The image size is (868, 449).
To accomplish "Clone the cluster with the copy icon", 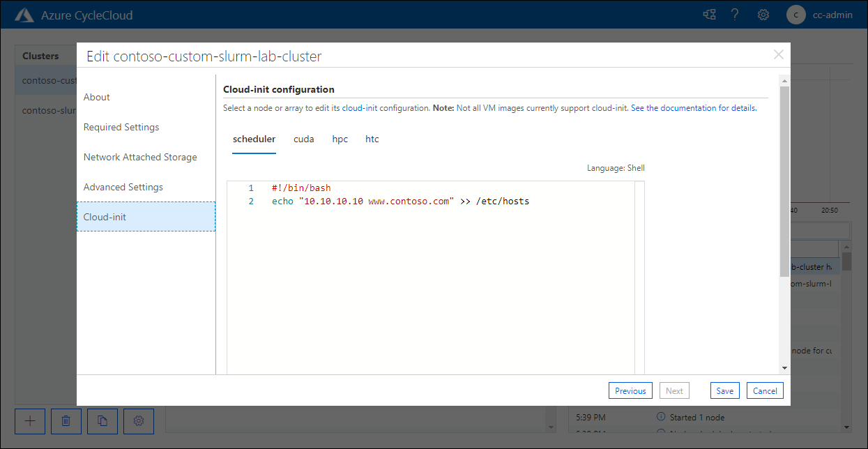I will click(x=102, y=421).
